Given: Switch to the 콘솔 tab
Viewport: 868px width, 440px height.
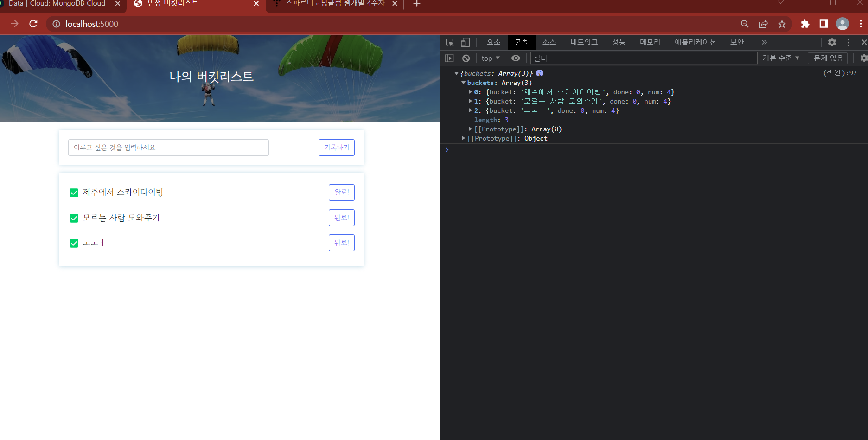Looking at the screenshot, I should 522,42.
